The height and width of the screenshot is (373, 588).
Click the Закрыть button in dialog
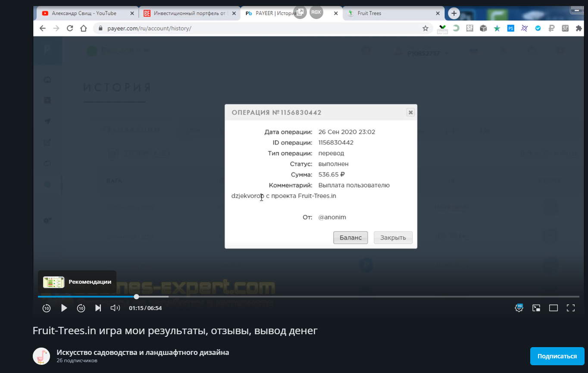click(x=393, y=238)
